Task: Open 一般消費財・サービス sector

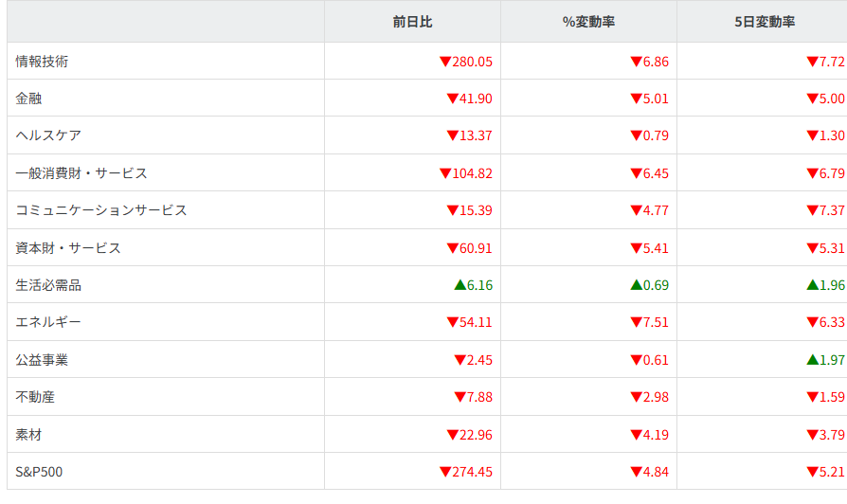Action: (x=81, y=173)
